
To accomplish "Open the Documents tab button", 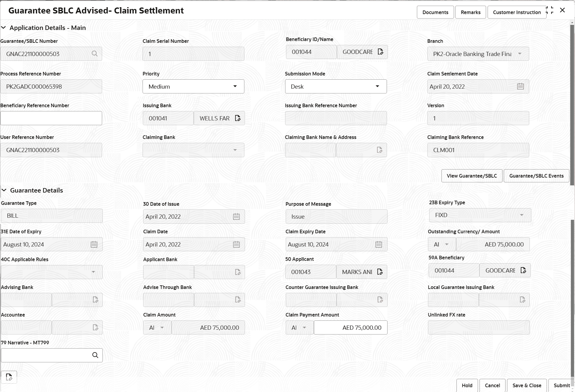I will point(435,12).
